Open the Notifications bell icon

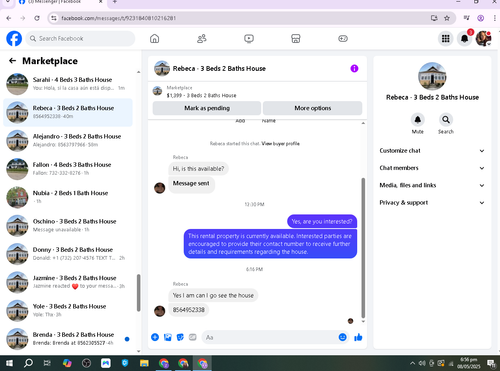click(464, 39)
